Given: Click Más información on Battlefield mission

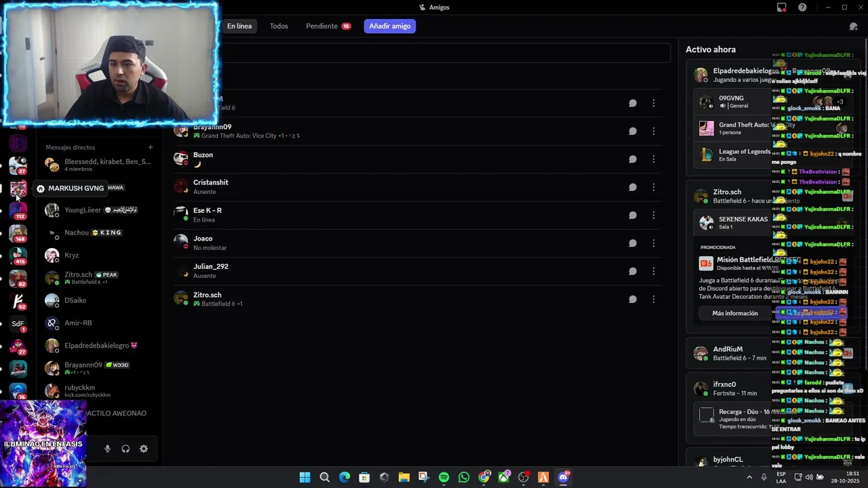Looking at the screenshot, I should click(x=735, y=313).
